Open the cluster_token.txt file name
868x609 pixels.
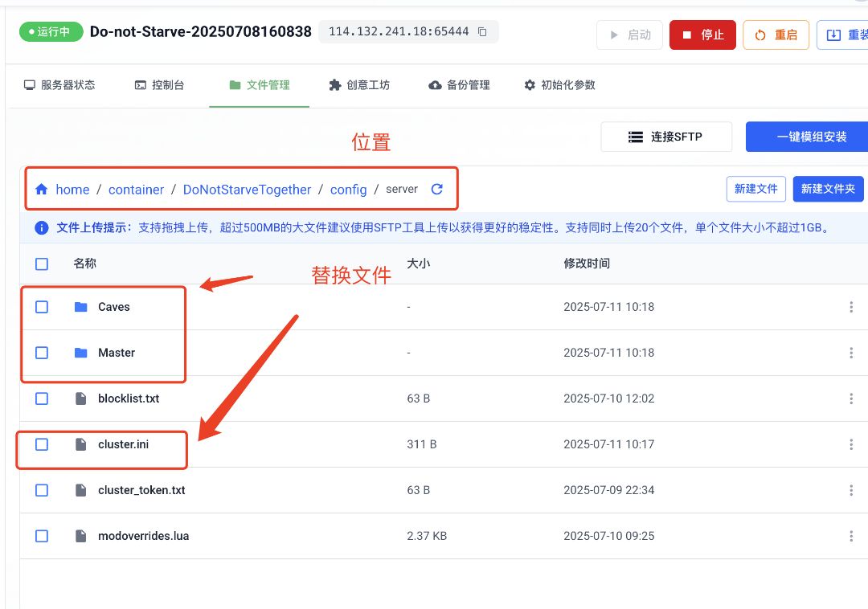[x=141, y=490]
